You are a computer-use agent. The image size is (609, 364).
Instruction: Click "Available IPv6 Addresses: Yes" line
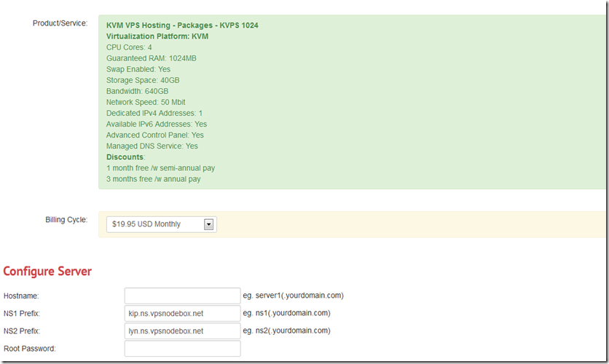point(157,124)
